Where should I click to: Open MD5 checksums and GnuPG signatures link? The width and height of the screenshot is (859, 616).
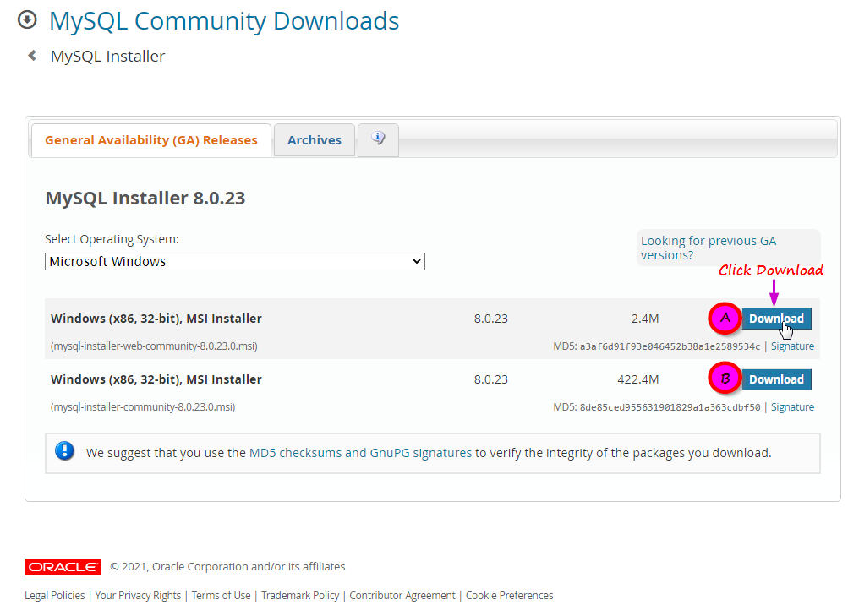pos(360,453)
